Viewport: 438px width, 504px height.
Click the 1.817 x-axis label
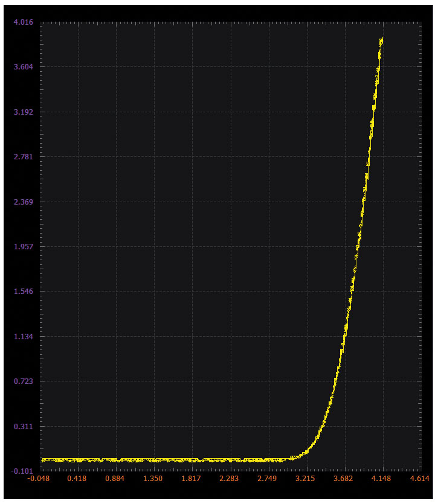coord(191,479)
